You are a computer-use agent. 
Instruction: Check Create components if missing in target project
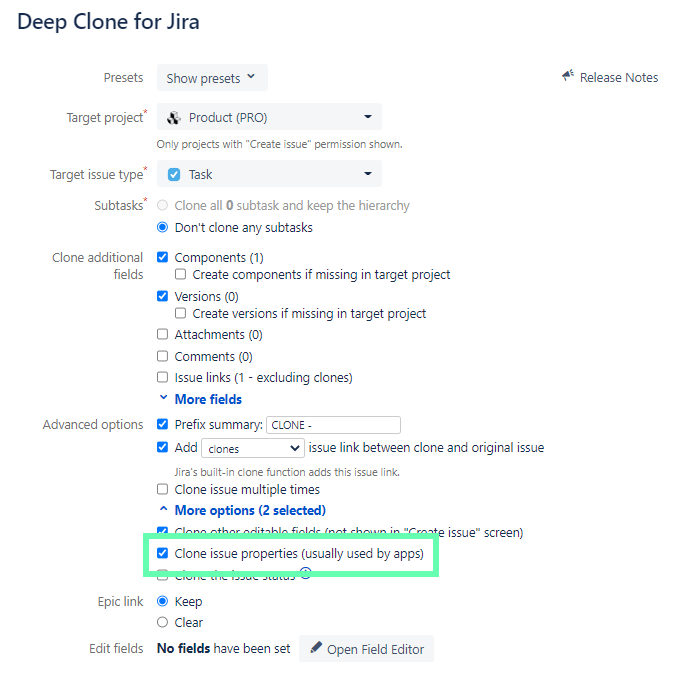click(x=181, y=274)
